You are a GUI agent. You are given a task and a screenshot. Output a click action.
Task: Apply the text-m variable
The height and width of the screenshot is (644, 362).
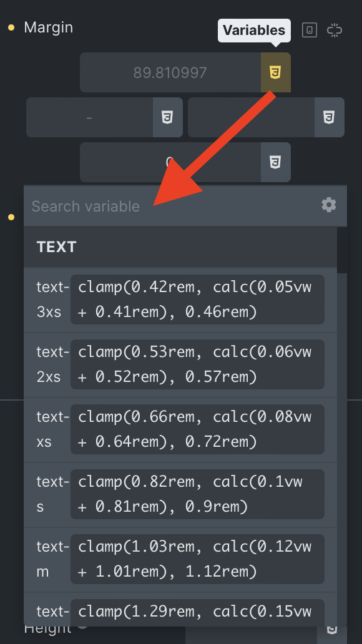tap(180, 559)
